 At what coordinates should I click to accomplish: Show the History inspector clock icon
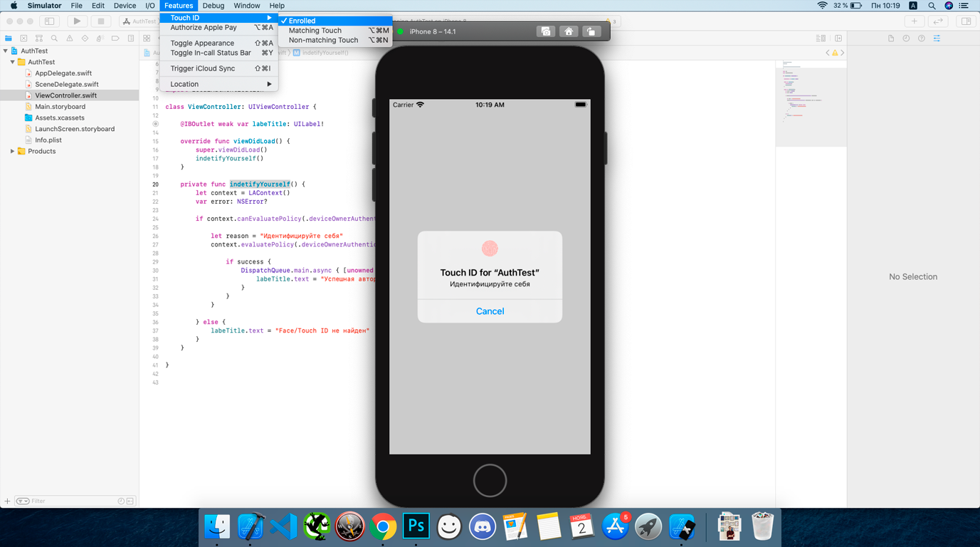(906, 38)
